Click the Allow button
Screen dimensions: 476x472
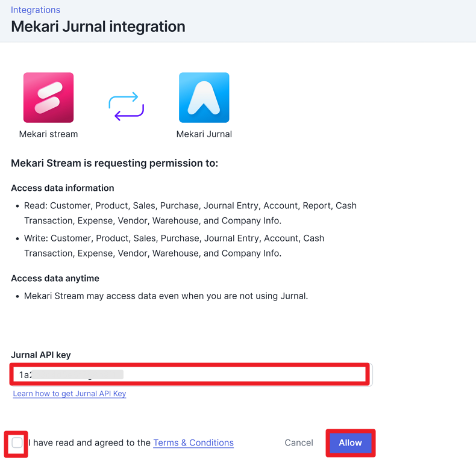(350, 442)
